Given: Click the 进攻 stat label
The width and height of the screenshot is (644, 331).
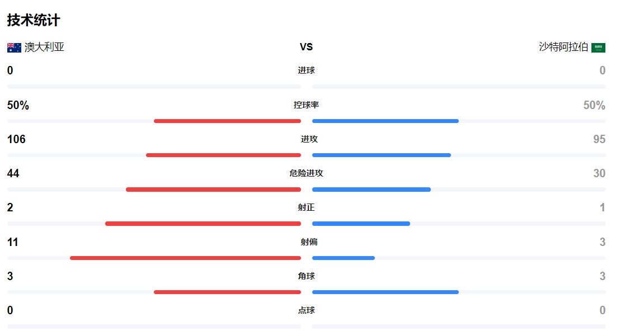Looking at the screenshot, I should pyautogui.click(x=309, y=139).
